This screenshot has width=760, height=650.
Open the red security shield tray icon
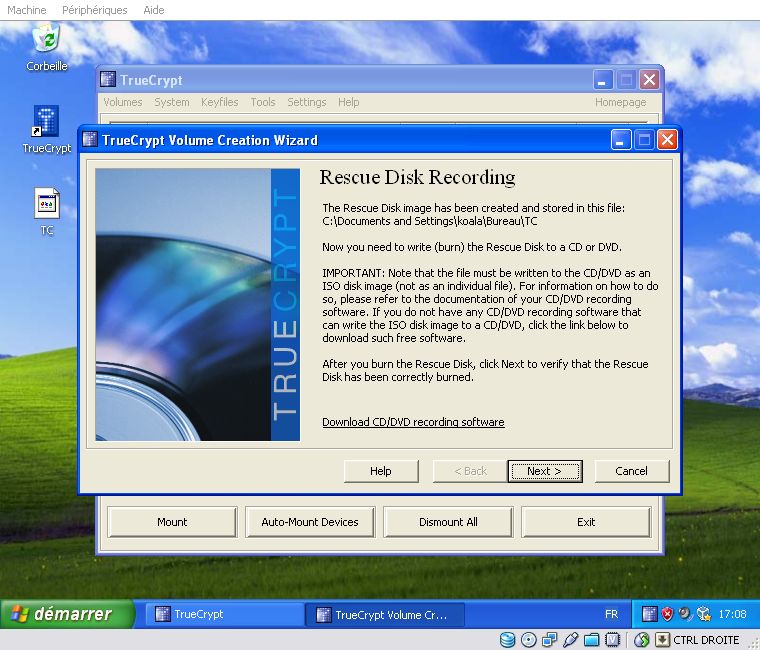667,614
